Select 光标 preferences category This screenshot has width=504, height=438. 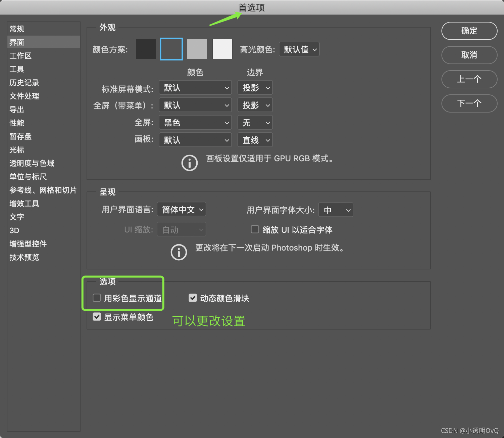click(x=44, y=150)
